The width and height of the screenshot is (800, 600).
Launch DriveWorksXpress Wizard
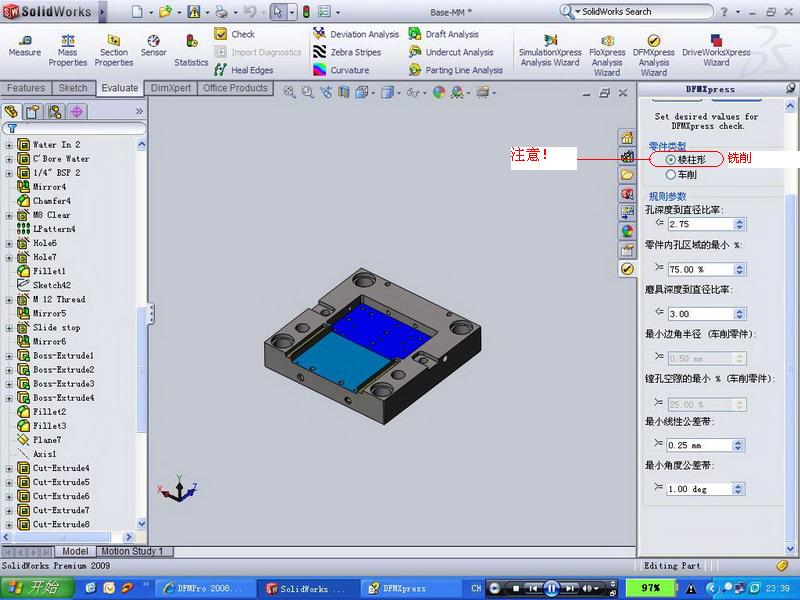pos(716,51)
